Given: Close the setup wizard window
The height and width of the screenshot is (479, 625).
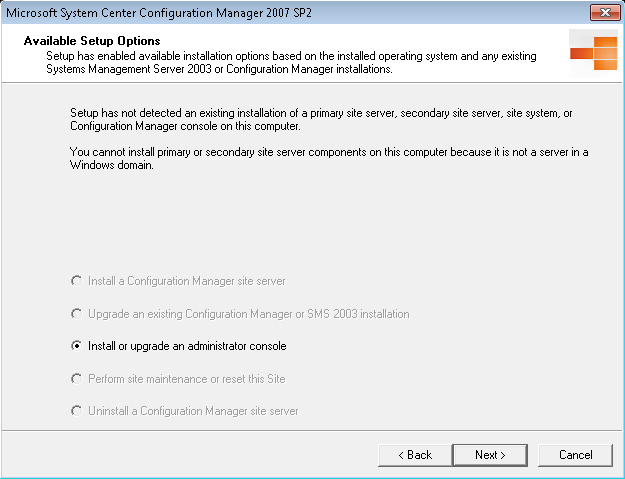Looking at the screenshot, I should click(605, 12).
